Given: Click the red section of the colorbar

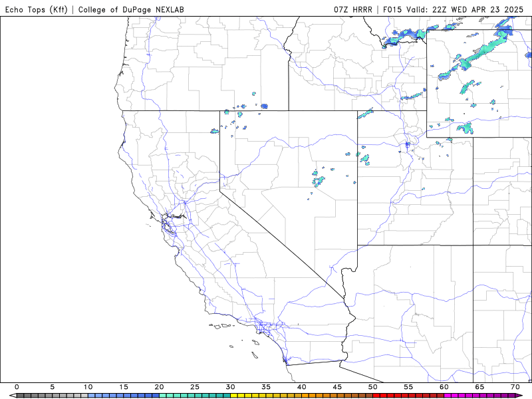Looking at the screenshot, I should (x=408, y=396).
